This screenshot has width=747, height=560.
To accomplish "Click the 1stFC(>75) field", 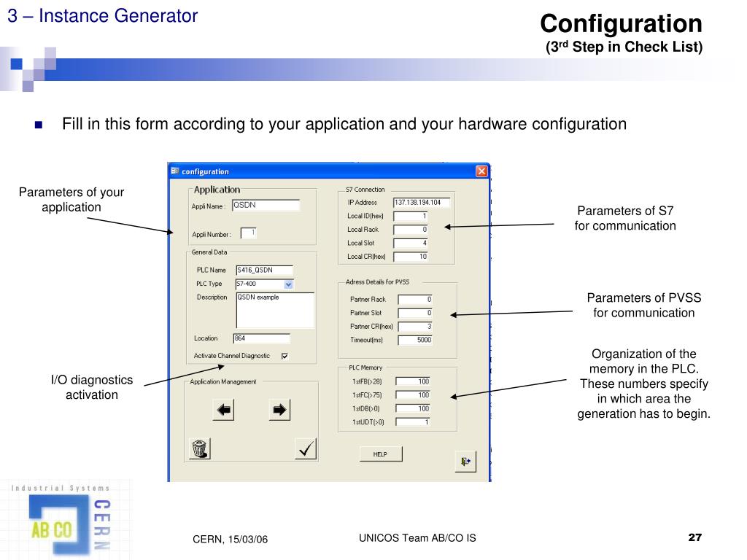I will tap(413, 395).
